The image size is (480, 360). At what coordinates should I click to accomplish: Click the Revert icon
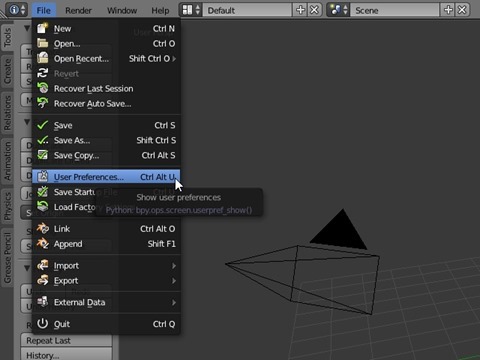click(42, 73)
